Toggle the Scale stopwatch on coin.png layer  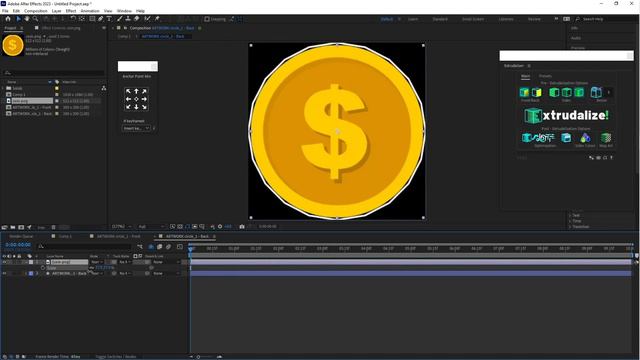coord(43,268)
